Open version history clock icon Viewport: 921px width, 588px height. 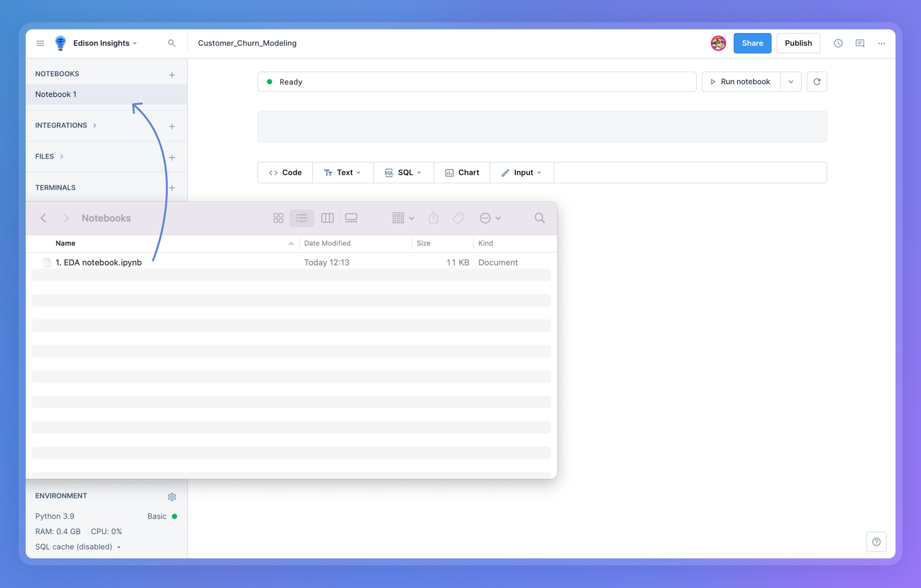point(838,43)
